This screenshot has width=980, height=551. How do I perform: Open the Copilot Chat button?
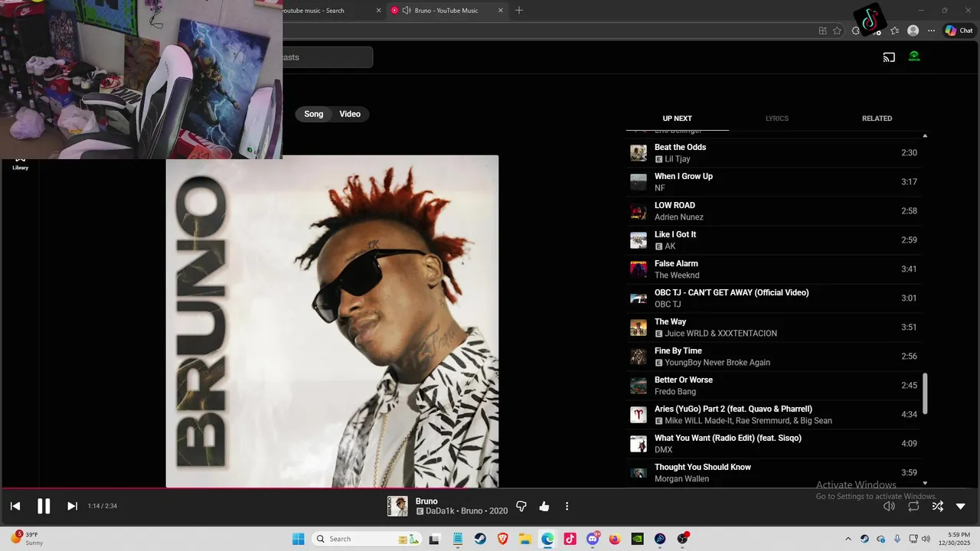click(x=959, y=31)
